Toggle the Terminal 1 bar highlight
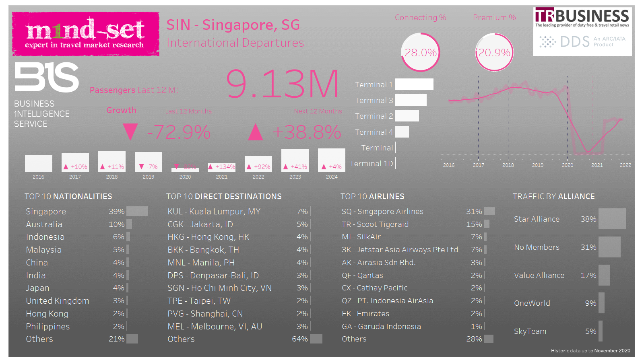 point(414,84)
